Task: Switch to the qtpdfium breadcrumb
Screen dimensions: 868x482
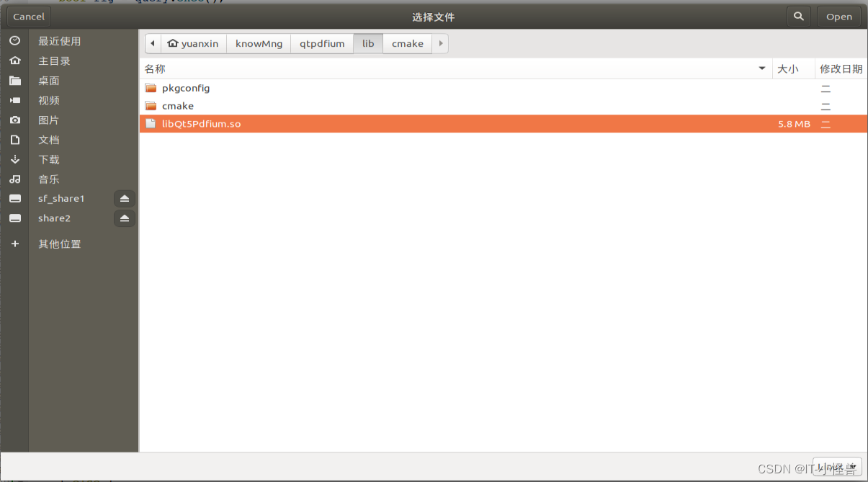Action: [322, 43]
